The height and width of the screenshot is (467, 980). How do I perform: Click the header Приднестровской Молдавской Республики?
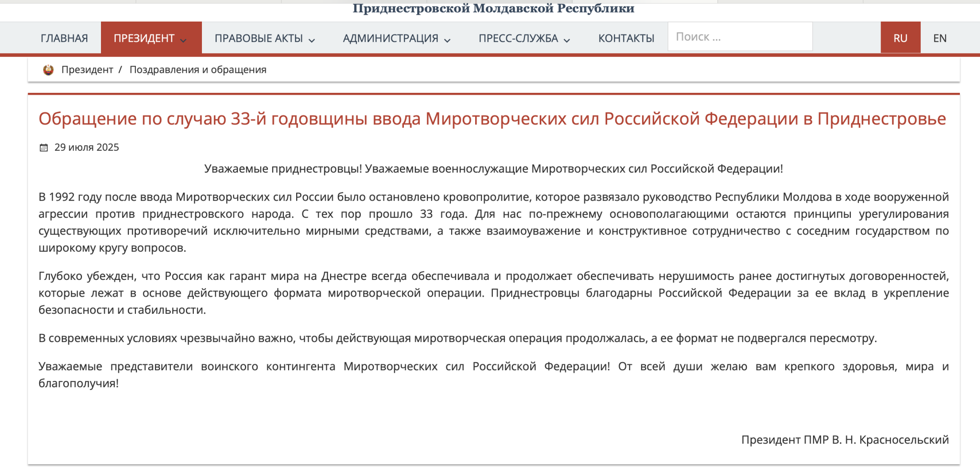[494, 8]
